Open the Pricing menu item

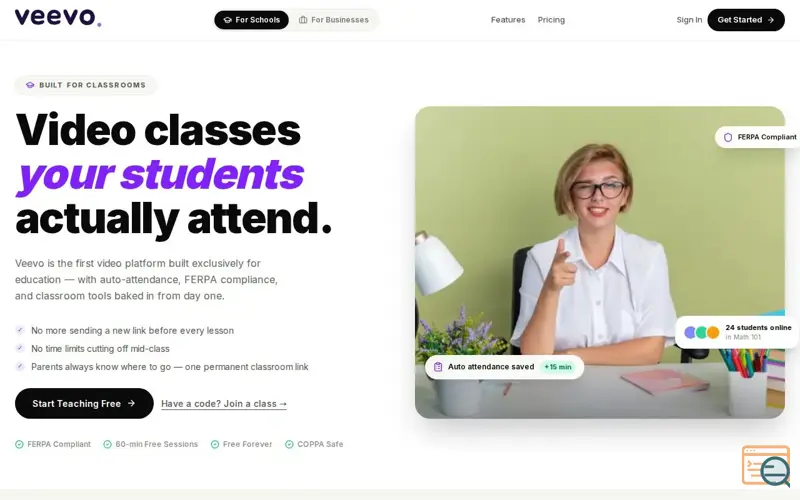click(551, 20)
